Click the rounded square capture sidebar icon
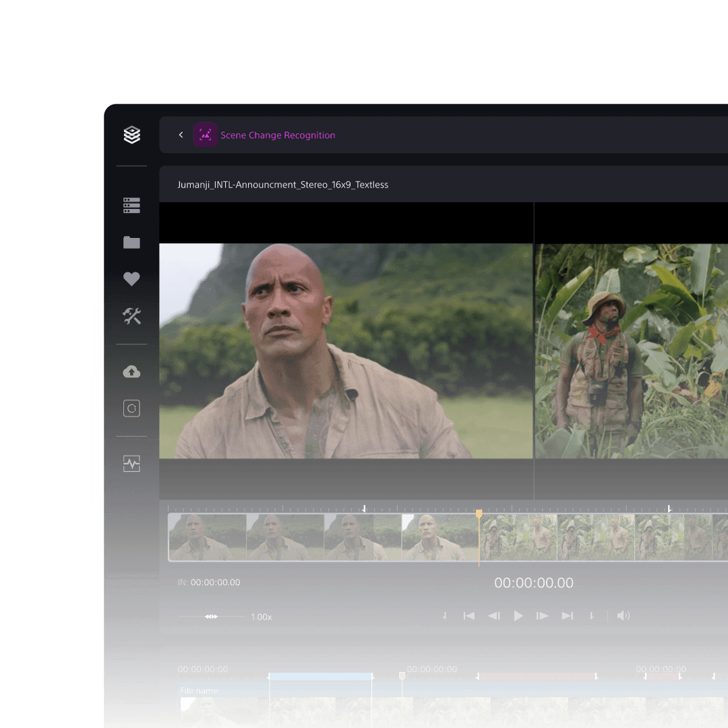Viewport: 728px width, 728px height. [131, 408]
